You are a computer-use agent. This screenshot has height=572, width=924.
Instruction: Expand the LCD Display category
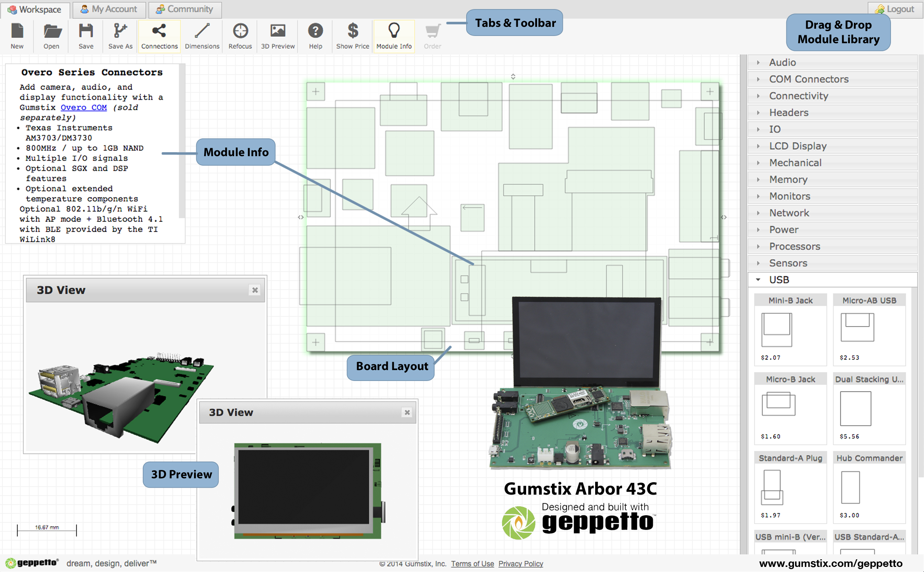832,146
